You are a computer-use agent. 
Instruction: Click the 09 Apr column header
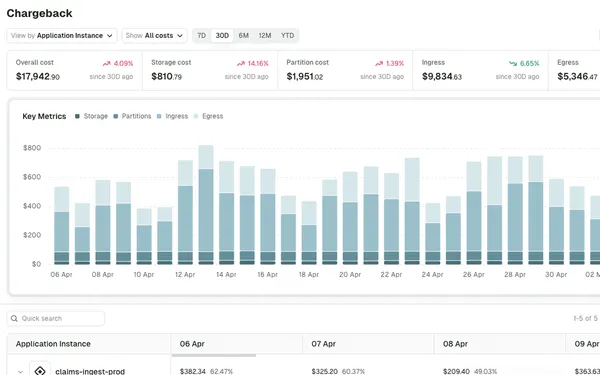pyautogui.click(x=583, y=344)
